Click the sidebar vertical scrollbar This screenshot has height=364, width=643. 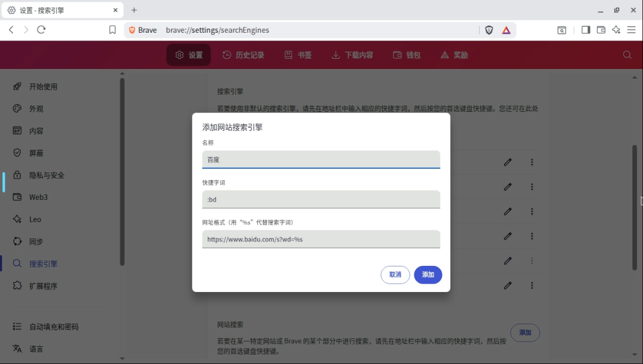[x=122, y=172]
